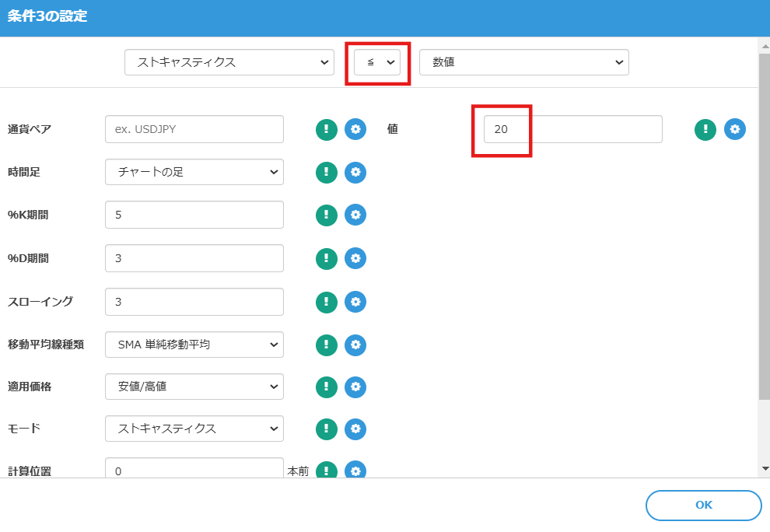The height and width of the screenshot is (532, 770).
Task: Open the blue gear settings for %D期間
Action: click(355, 258)
